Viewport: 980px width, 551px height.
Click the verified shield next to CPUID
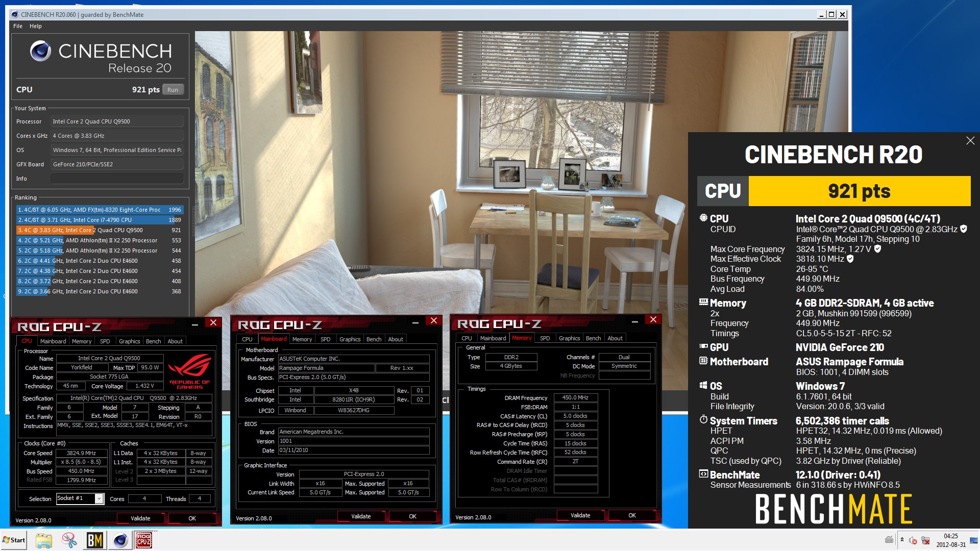[964, 229]
